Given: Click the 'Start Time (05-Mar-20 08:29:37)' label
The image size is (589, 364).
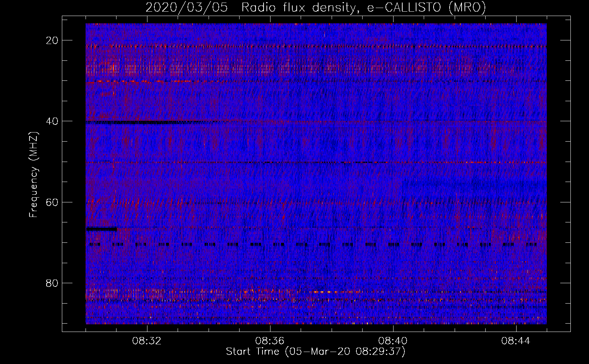Looking at the screenshot, I should click(316, 352).
